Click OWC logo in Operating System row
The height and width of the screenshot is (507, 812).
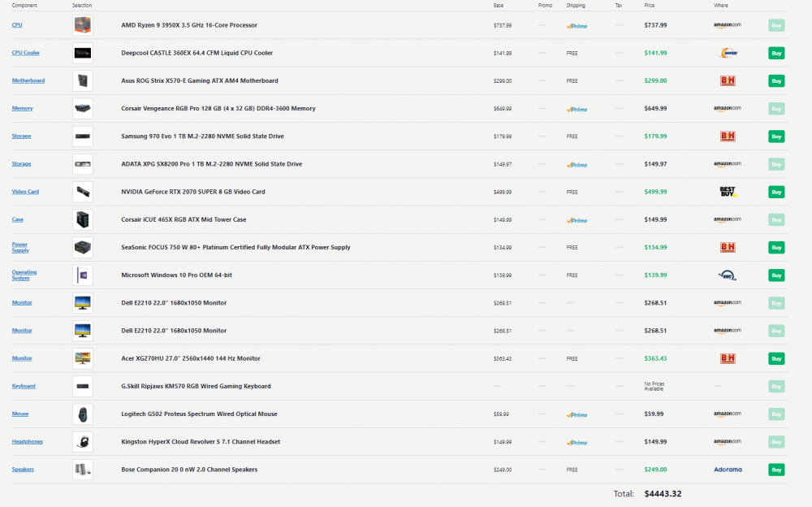tap(728, 275)
